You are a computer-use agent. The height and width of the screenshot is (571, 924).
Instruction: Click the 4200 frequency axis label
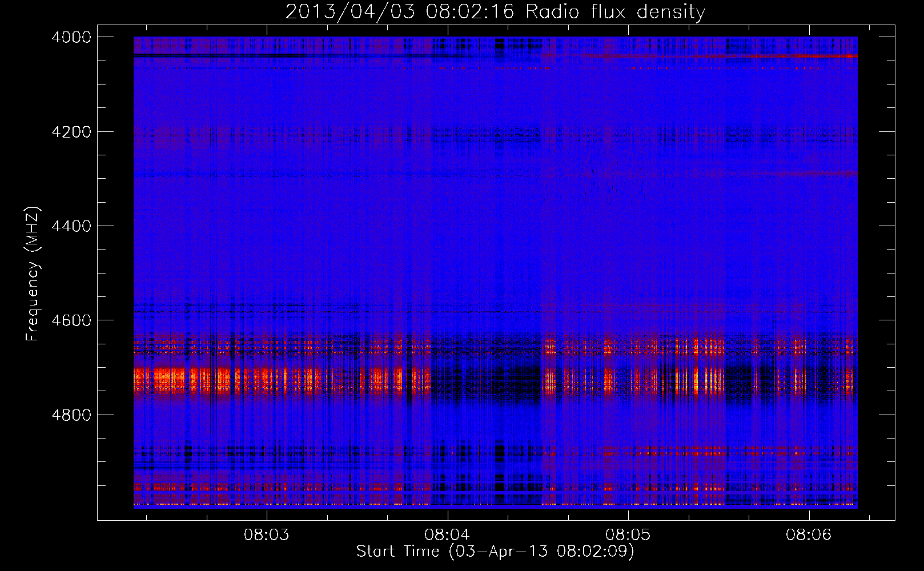(71, 132)
